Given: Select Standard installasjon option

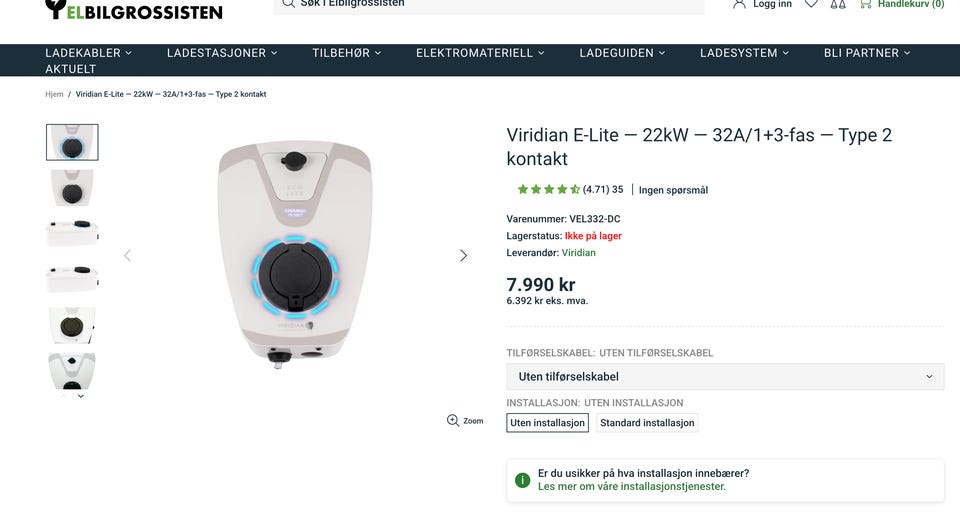Looking at the screenshot, I should pyautogui.click(x=647, y=423).
